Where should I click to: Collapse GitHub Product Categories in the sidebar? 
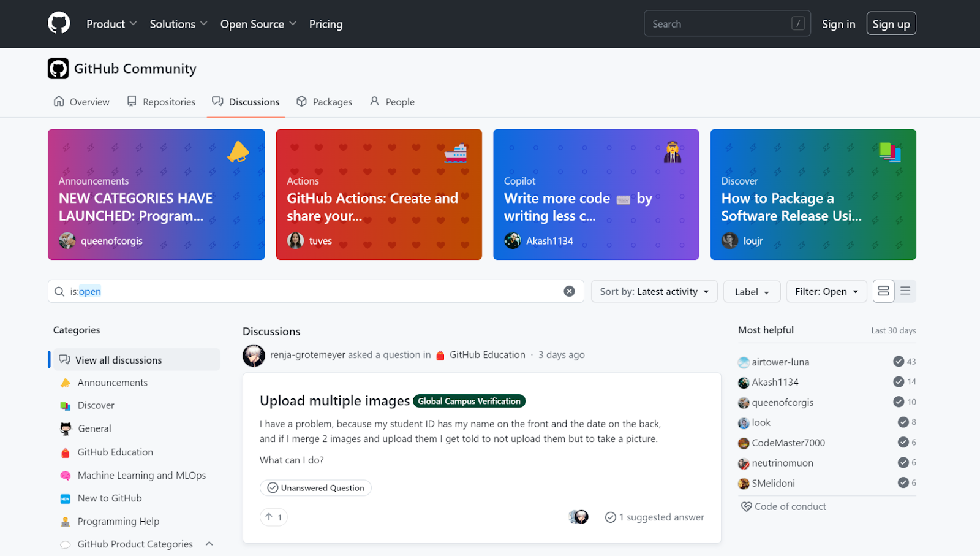point(209,543)
